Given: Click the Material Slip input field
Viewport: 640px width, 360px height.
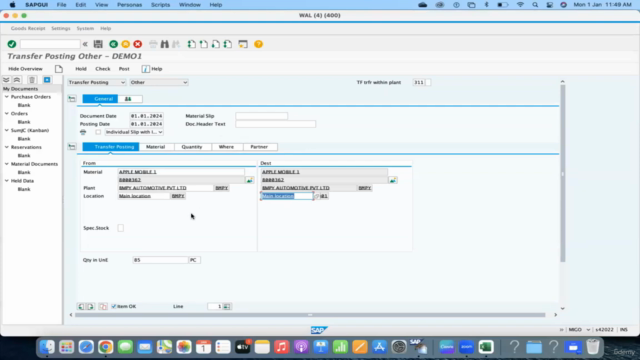Looking at the screenshot, I should [262, 116].
